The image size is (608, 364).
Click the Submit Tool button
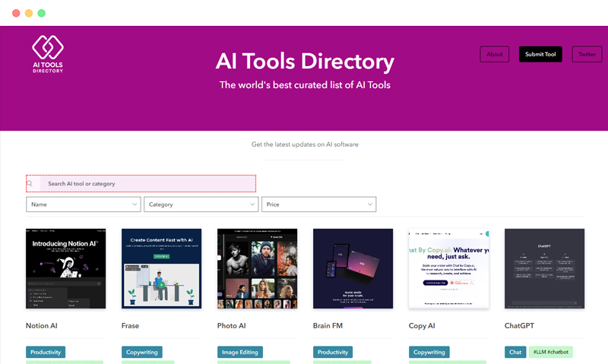[540, 54]
